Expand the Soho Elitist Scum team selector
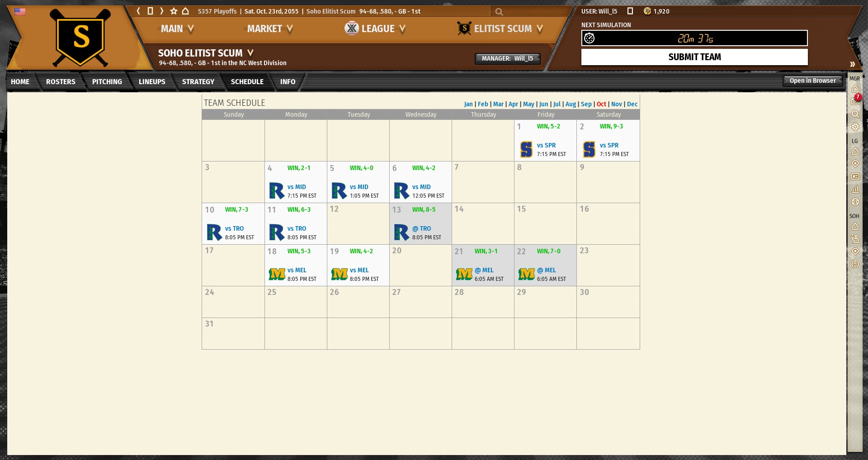 pyautogui.click(x=206, y=53)
